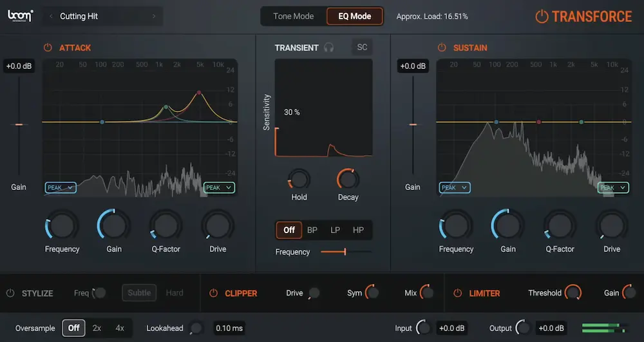Click the Transient headphones listen icon
The height and width of the screenshot is (342, 644).
click(x=328, y=48)
